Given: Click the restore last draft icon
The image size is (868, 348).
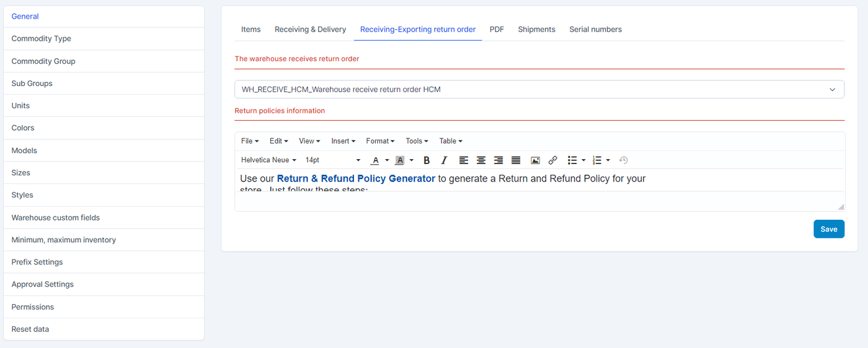Looking at the screenshot, I should tap(624, 160).
